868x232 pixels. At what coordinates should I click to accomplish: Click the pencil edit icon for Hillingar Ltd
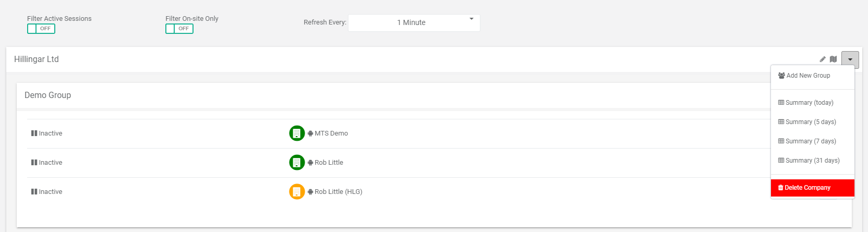point(823,59)
